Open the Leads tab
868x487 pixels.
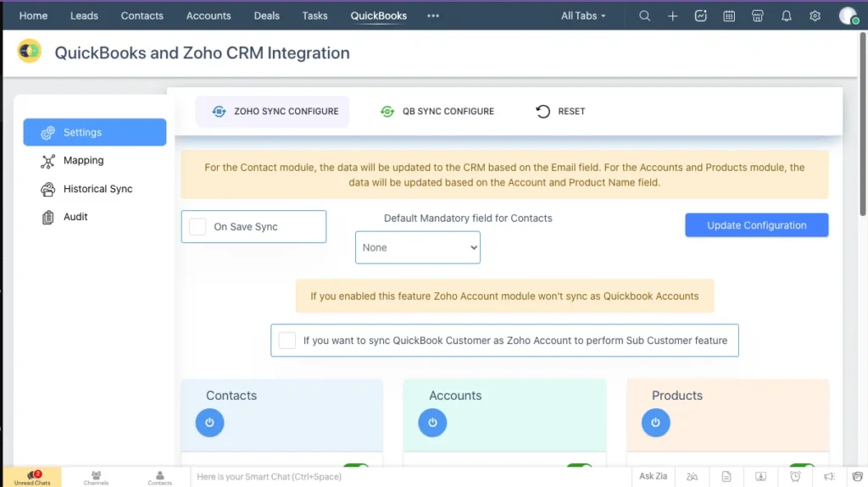pos(84,16)
